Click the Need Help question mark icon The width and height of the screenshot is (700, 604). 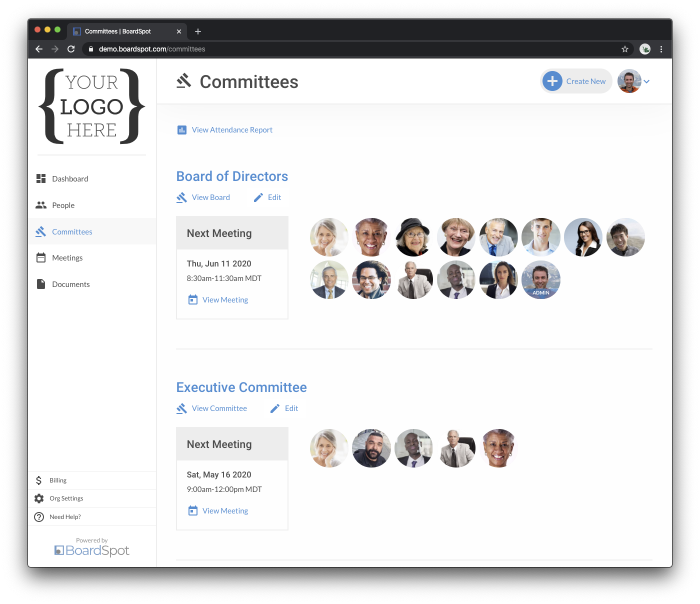click(x=39, y=517)
